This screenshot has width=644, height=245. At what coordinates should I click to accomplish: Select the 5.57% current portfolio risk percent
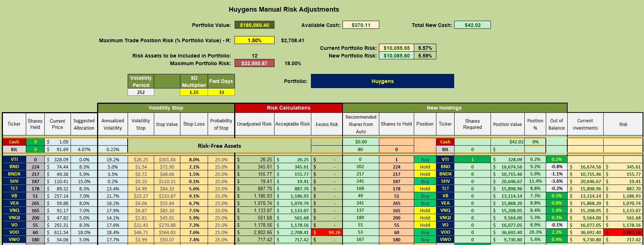point(425,48)
